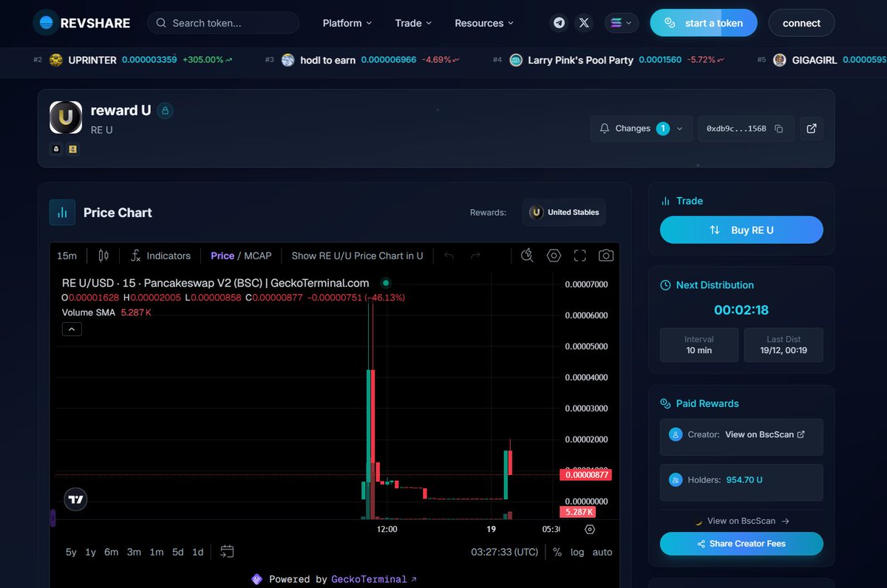This screenshot has width=887, height=588.
Task: Switch chart to MCAP mode
Action: tap(258, 256)
